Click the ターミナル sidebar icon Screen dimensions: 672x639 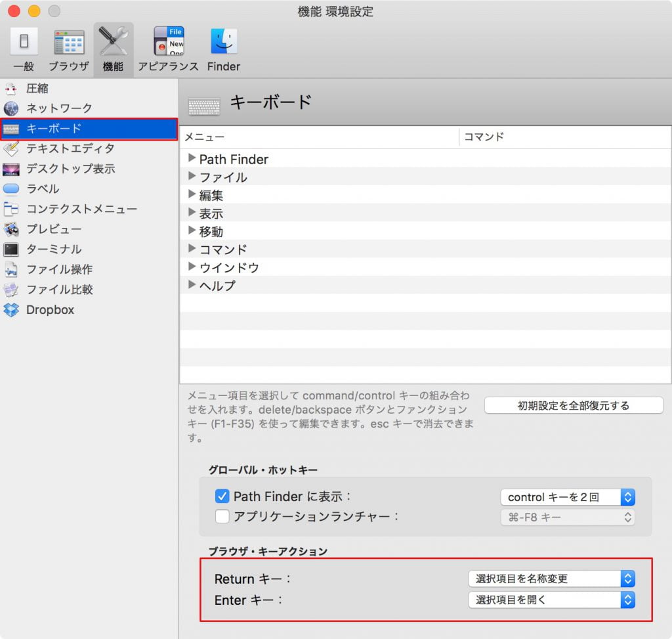[x=11, y=249]
